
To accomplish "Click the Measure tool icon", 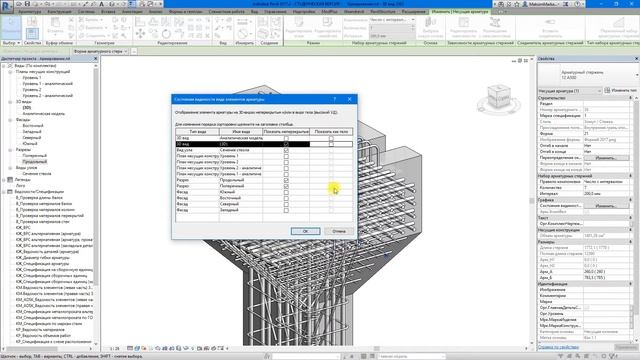I will tap(242, 21).
